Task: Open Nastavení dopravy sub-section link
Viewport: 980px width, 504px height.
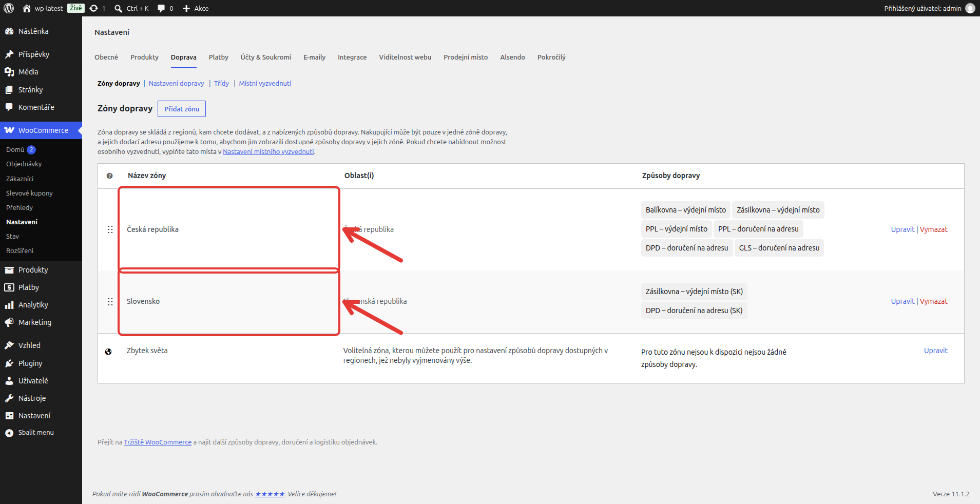Action: [x=176, y=83]
